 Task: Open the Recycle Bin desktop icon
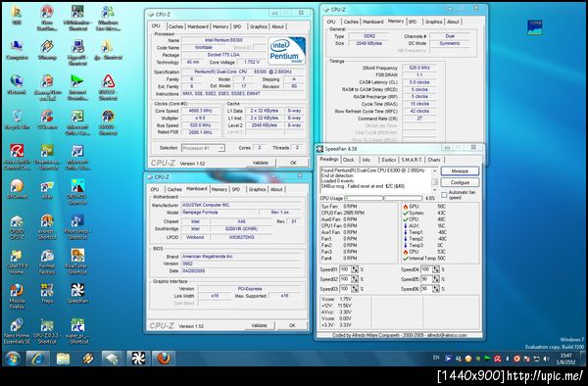17,120
